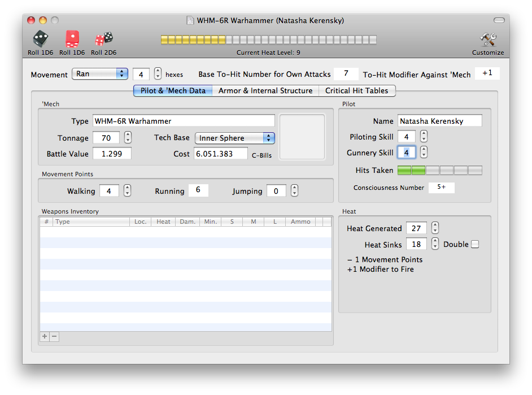Roll 2D6 dice
The image size is (532, 395).
(x=103, y=43)
